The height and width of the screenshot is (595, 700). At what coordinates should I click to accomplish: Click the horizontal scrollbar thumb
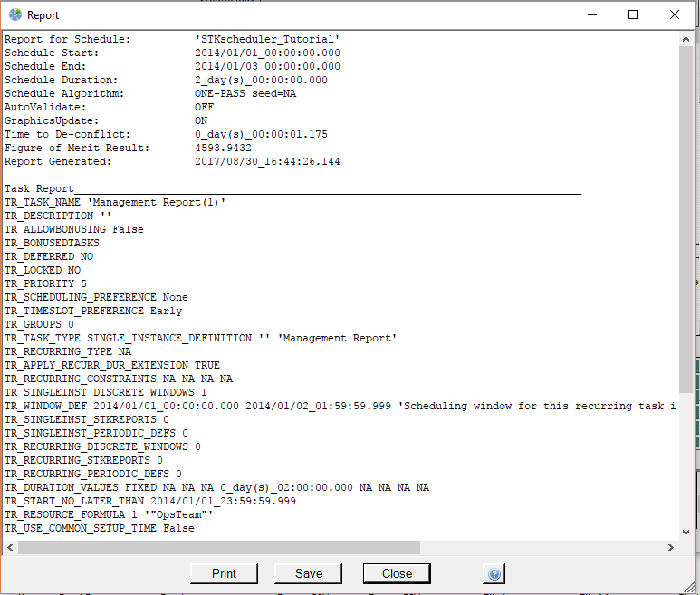218,547
